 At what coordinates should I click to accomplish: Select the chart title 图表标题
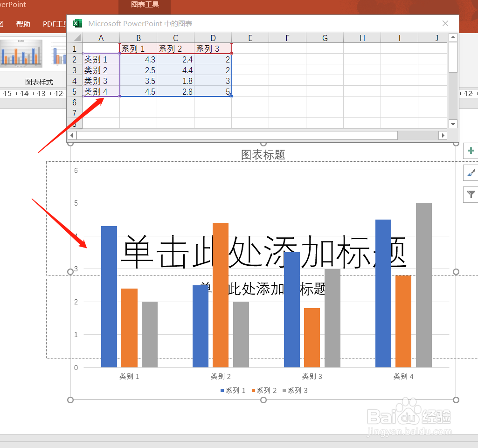262,155
